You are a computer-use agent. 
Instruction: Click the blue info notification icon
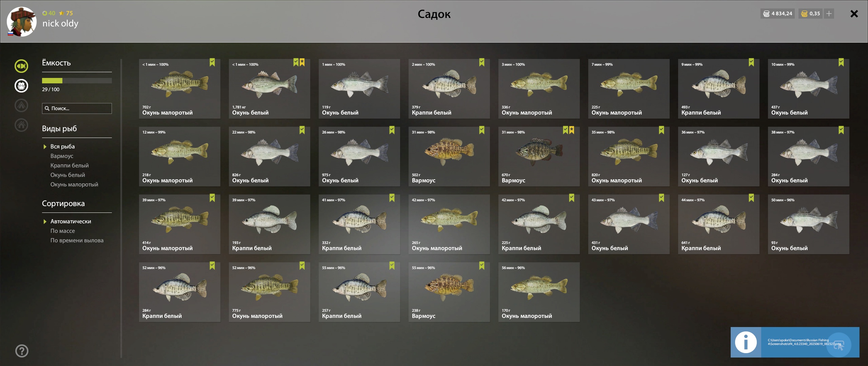(746, 342)
